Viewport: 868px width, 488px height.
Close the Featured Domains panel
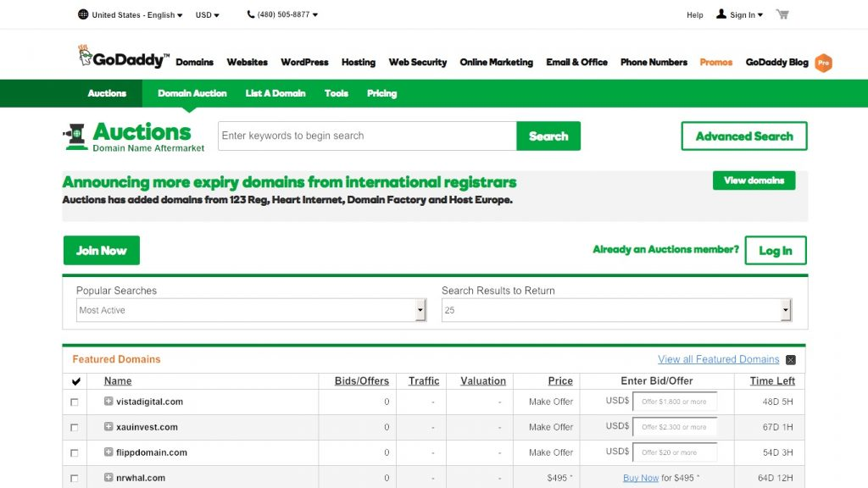[x=791, y=359]
